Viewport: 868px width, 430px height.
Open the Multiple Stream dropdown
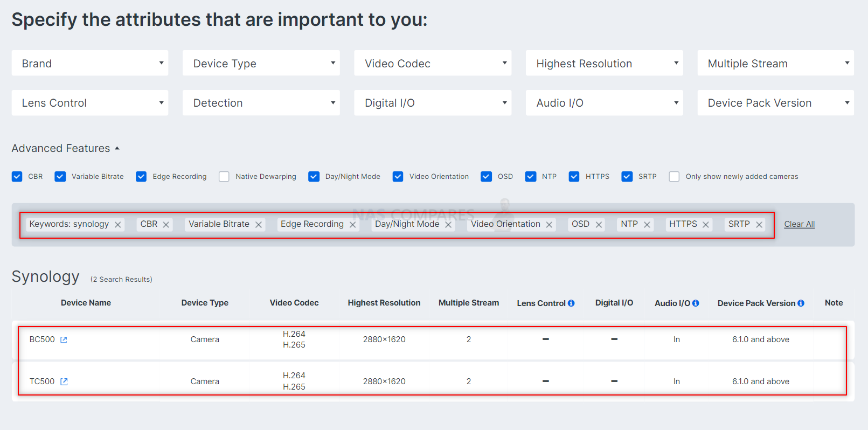[x=776, y=63]
